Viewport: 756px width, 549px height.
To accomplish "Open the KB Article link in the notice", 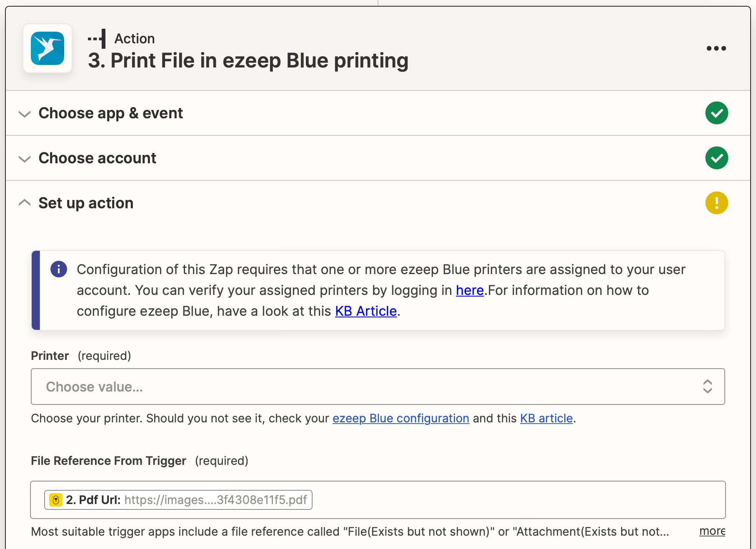I will pyautogui.click(x=365, y=311).
